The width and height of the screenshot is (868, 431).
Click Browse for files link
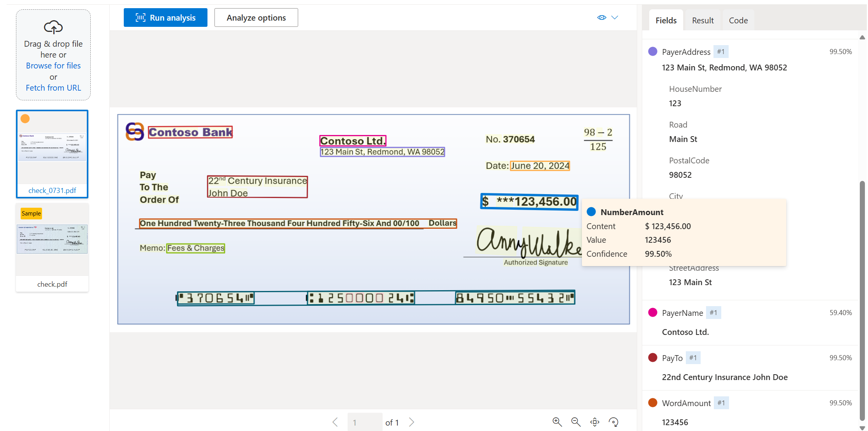54,65
